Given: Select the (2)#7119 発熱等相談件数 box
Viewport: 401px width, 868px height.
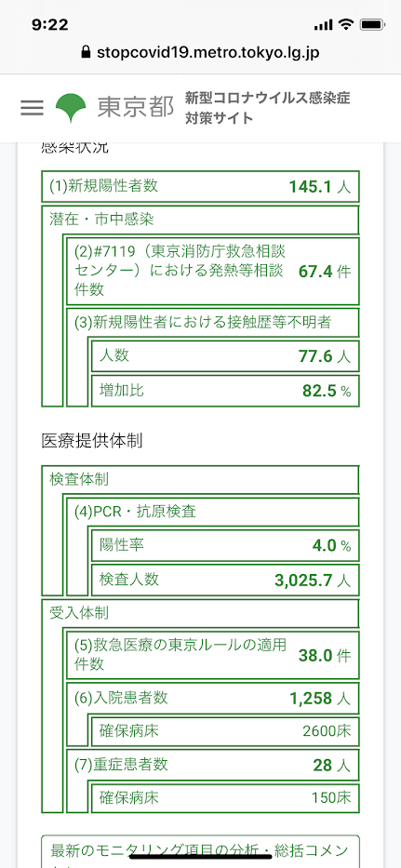Looking at the screenshot, I should point(213,272).
